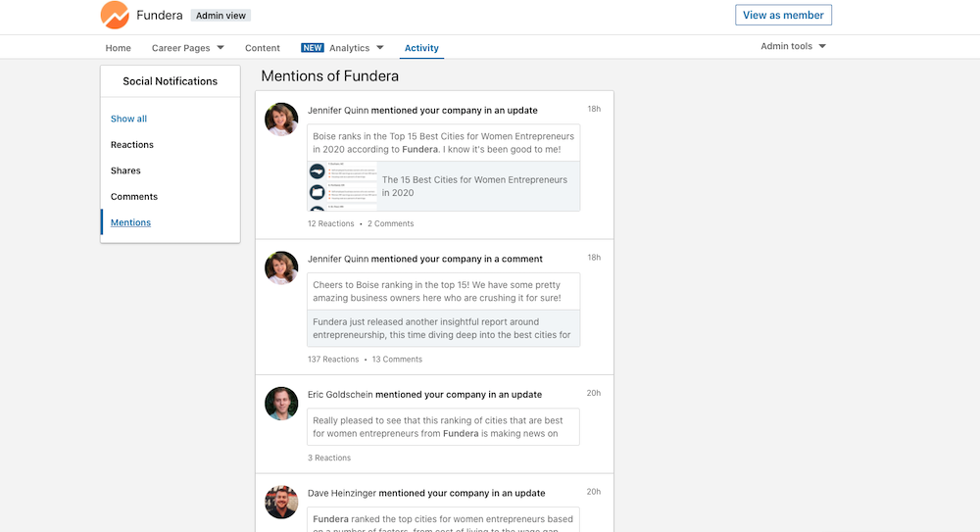
Task: Open the Content tab
Action: coord(263,48)
